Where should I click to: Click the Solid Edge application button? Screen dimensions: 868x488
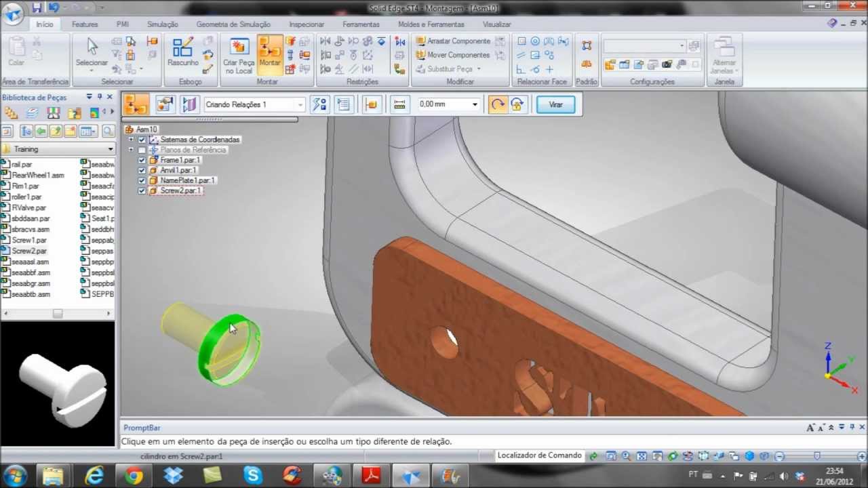pyautogui.click(x=12, y=14)
